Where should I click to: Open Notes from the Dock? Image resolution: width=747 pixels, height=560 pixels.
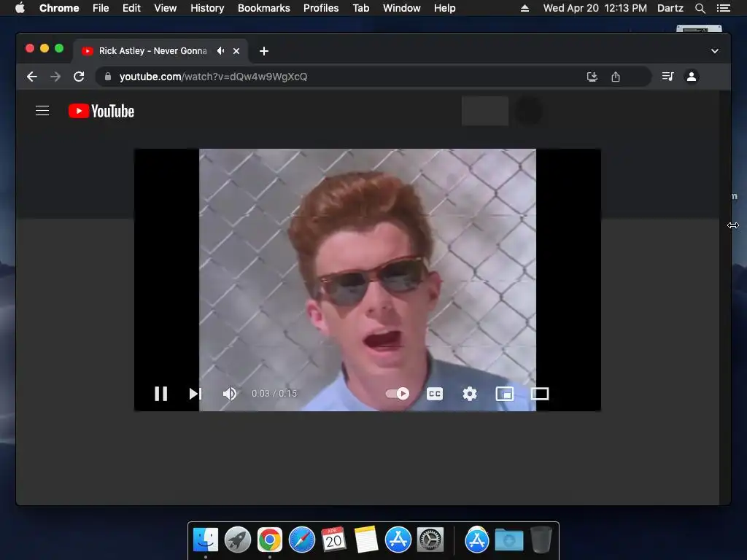[x=366, y=540]
